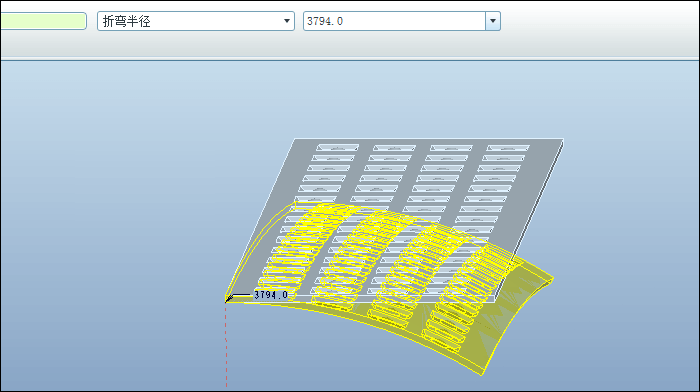Expand the dropdown arrow beside the 3794.0 value
700x392 pixels.
(x=493, y=21)
